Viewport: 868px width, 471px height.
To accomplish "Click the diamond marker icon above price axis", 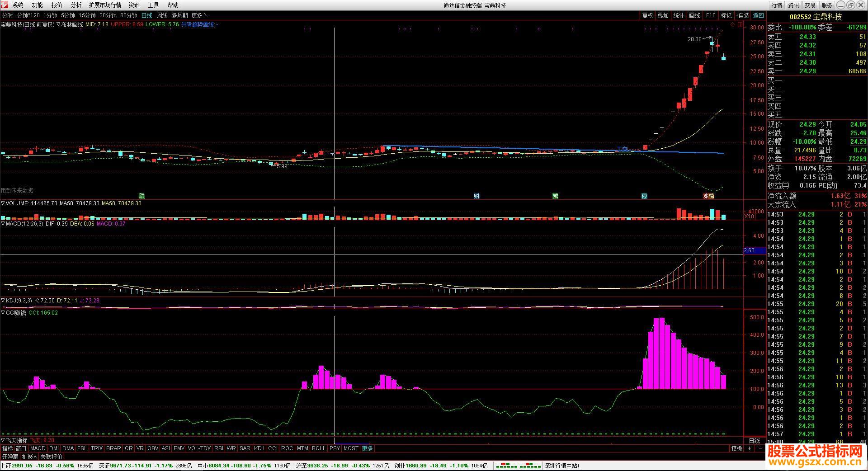I will point(733,24).
